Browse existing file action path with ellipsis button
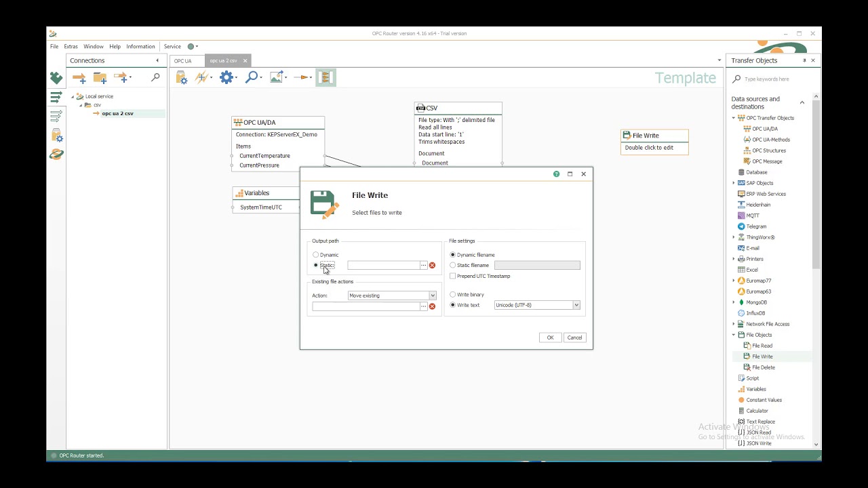Image resolution: width=868 pixels, height=488 pixels. (423, 306)
